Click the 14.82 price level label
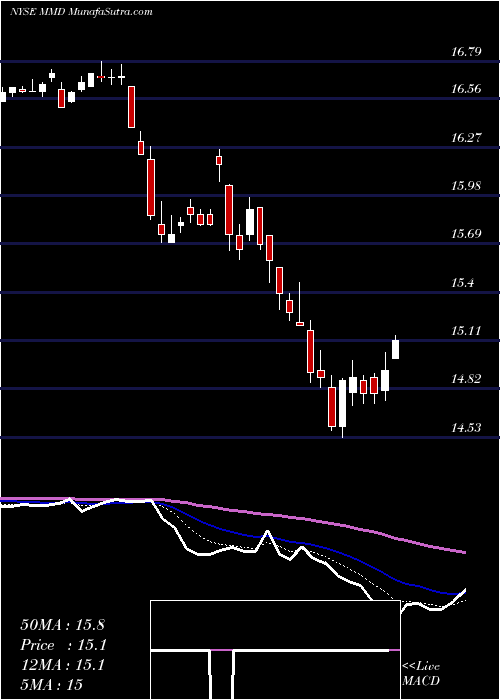Viewport: 500px width, 700px height. click(466, 379)
